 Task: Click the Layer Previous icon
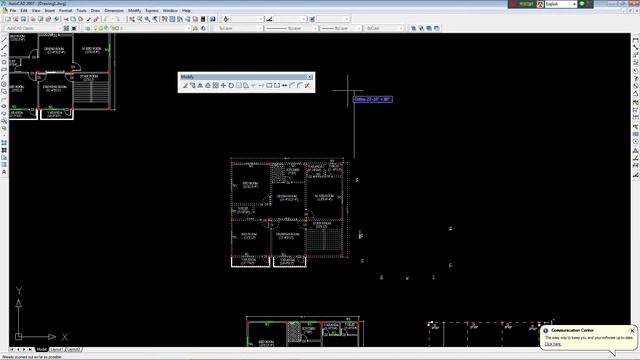[203, 28]
